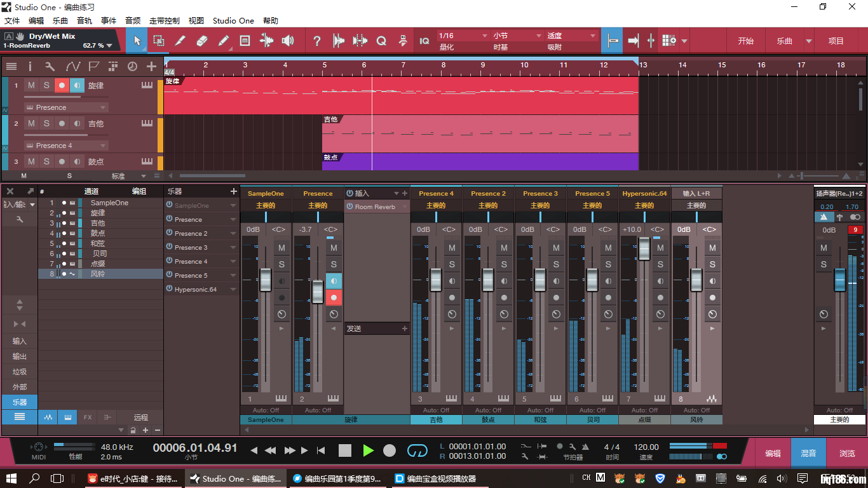Open the Dry/Wet Mix parameter dropdown arrow

(x=109, y=46)
